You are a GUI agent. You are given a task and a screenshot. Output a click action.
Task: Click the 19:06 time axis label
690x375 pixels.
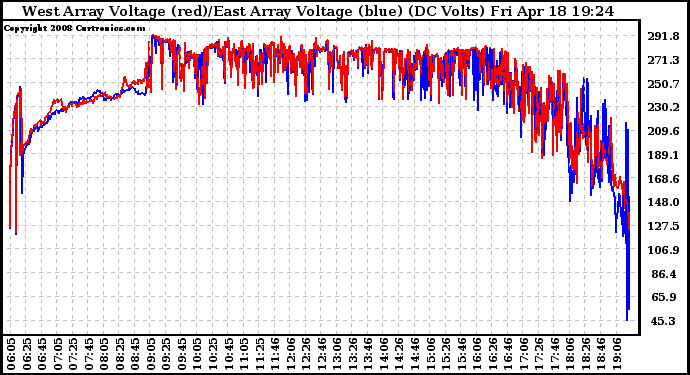[x=617, y=354]
